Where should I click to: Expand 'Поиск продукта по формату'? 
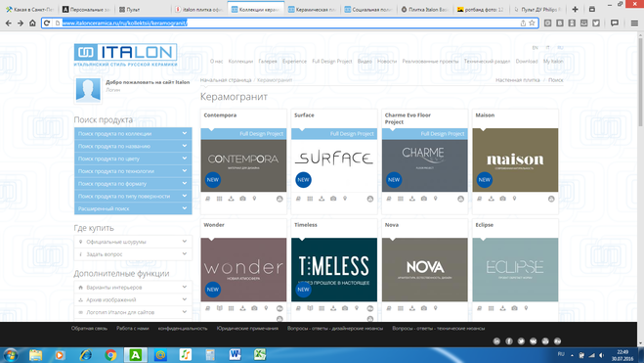(x=133, y=184)
